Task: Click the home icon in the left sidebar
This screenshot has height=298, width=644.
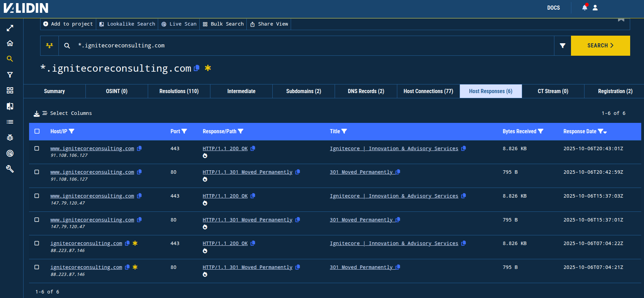Action: (10, 43)
